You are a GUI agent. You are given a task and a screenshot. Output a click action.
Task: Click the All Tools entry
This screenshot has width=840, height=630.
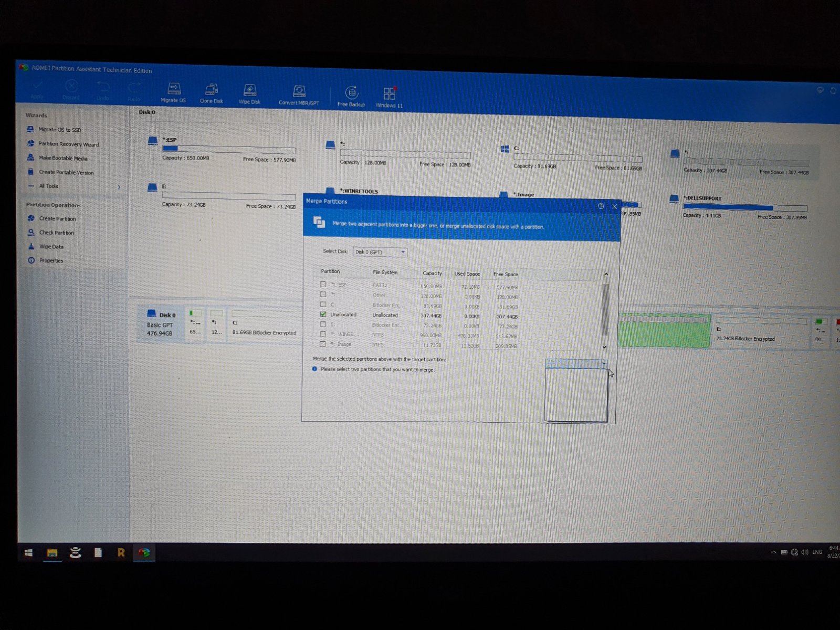click(x=48, y=186)
